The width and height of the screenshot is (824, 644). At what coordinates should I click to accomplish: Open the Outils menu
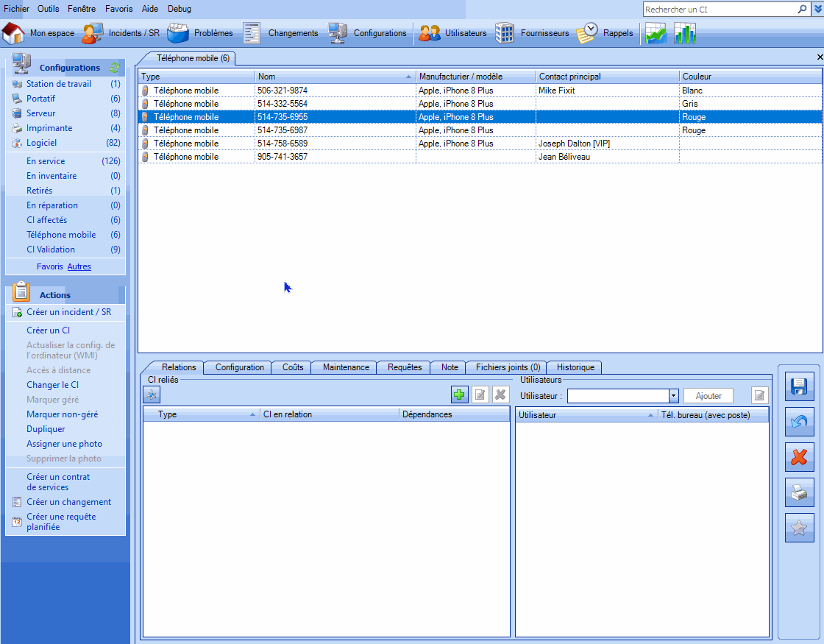click(x=49, y=9)
